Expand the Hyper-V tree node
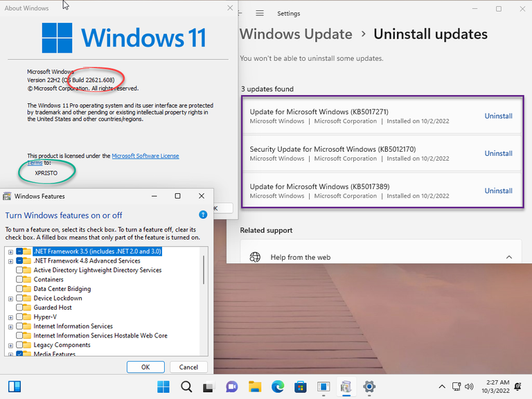 click(x=10, y=317)
